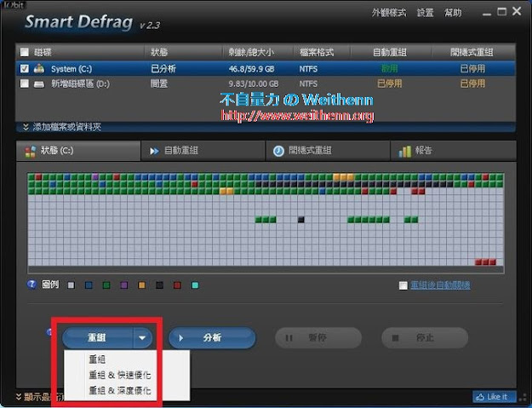
Task: Click 自動重組 status for System (C:)
Action: click(390, 68)
